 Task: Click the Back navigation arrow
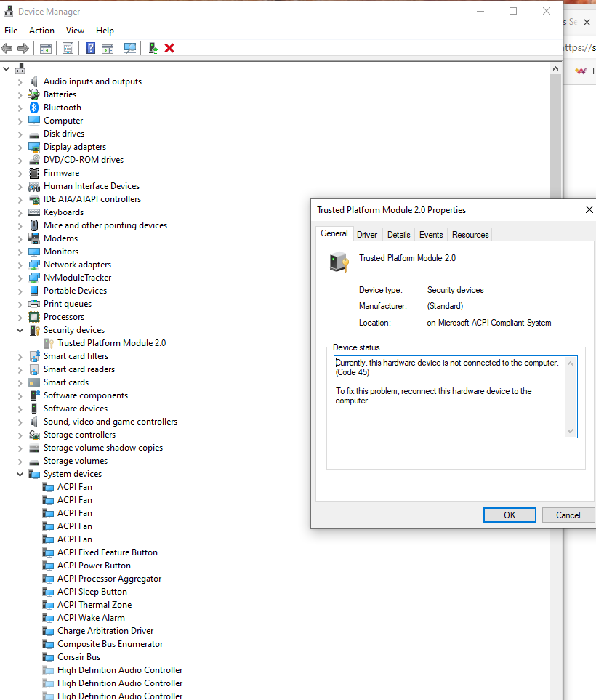pyautogui.click(x=7, y=48)
